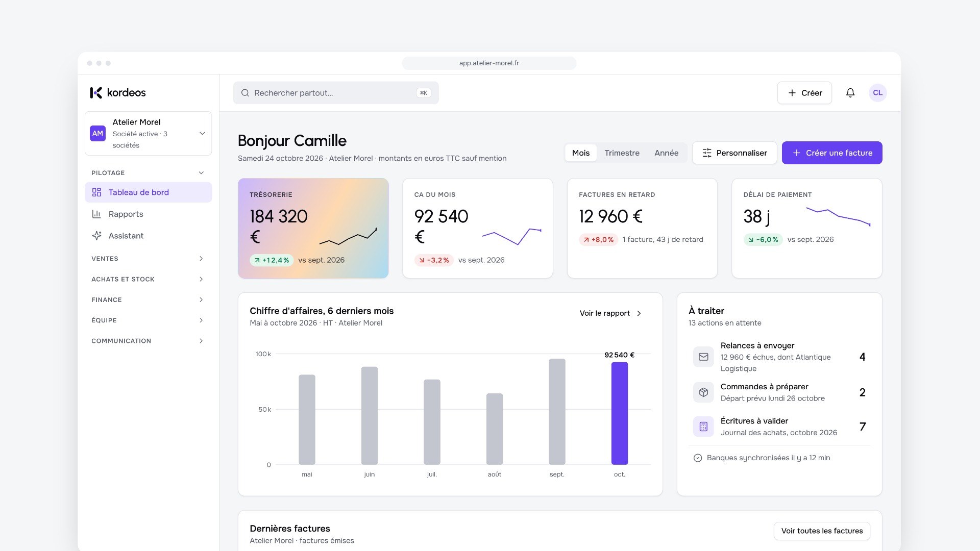
Task: Click the bank sync check-circle icon
Action: (x=698, y=458)
